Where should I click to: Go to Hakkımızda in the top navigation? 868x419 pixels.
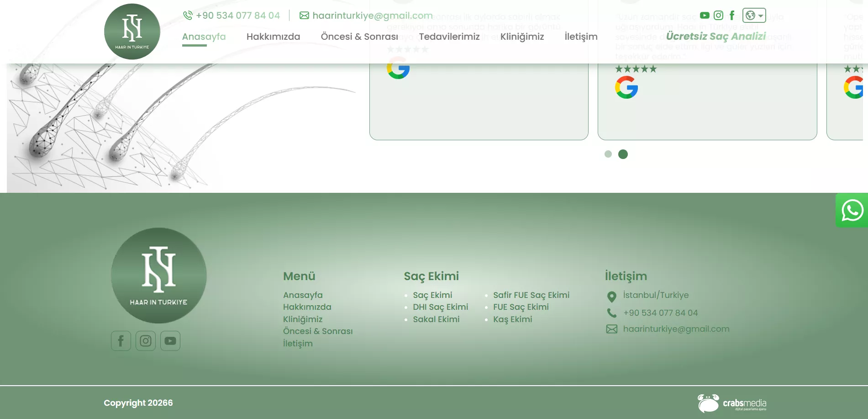[x=273, y=37]
